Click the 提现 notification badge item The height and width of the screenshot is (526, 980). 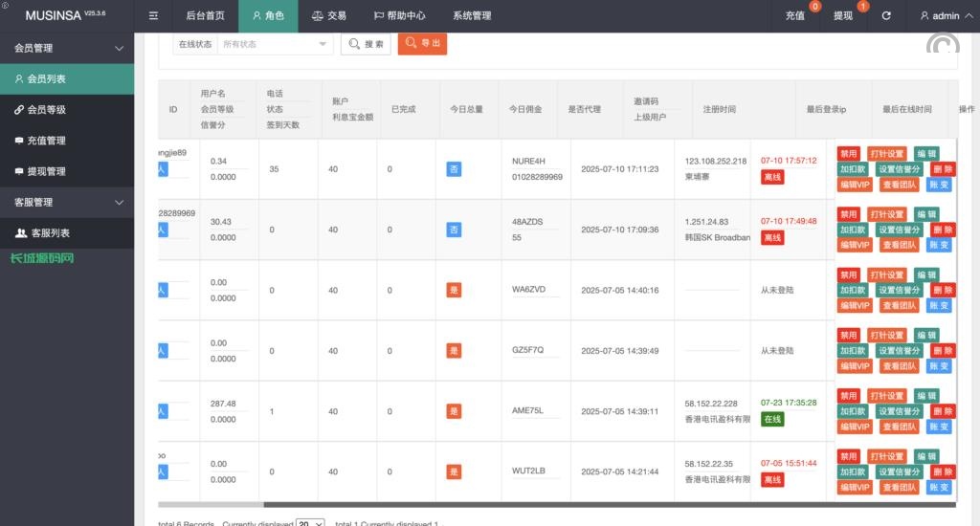[x=846, y=16]
